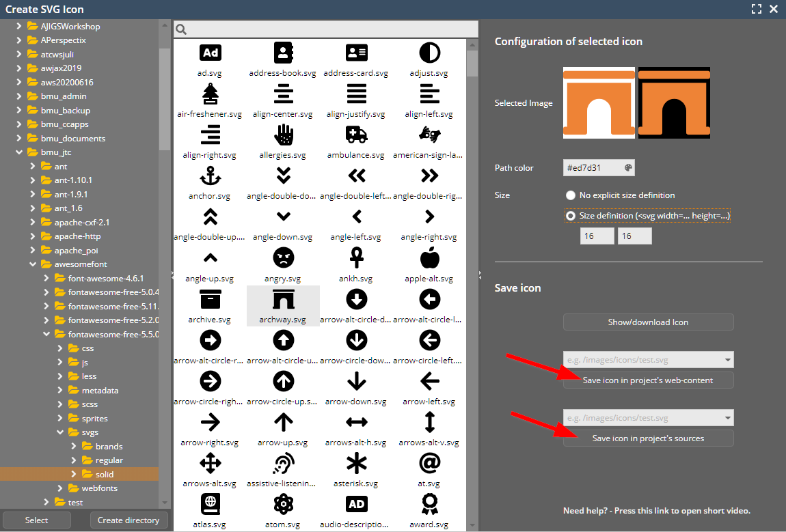Select the atom.svg icon
The width and height of the screenshot is (786, 532).
tap(283, 504)
